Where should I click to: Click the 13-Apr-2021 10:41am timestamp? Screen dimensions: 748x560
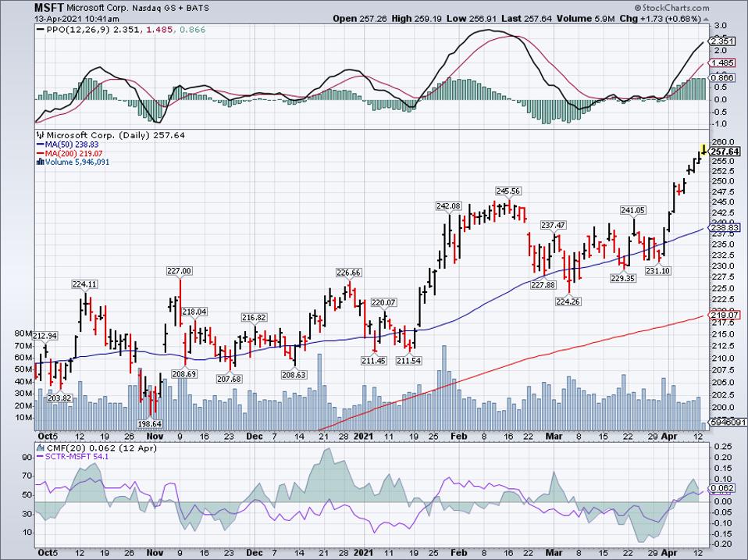pyautogui.click(x=77, y=19)
